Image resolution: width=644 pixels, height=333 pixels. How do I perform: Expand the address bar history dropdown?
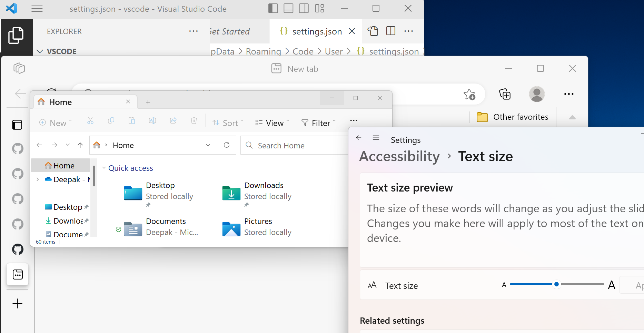[x=208, y=145]
